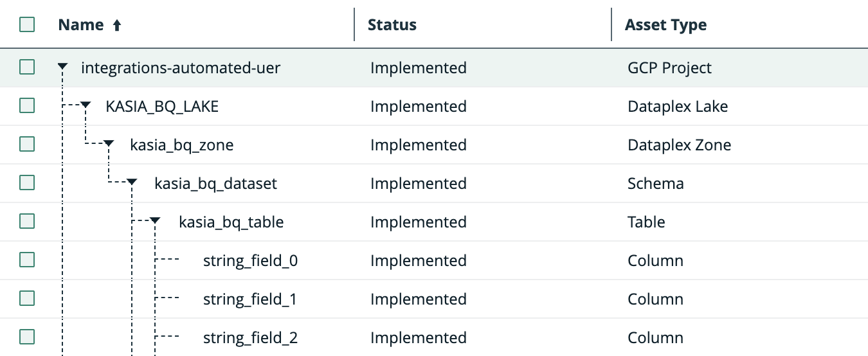Toggle the select-all checkbox in header
This screenshot has height=356, width=868.
click(x=27, y=25)
